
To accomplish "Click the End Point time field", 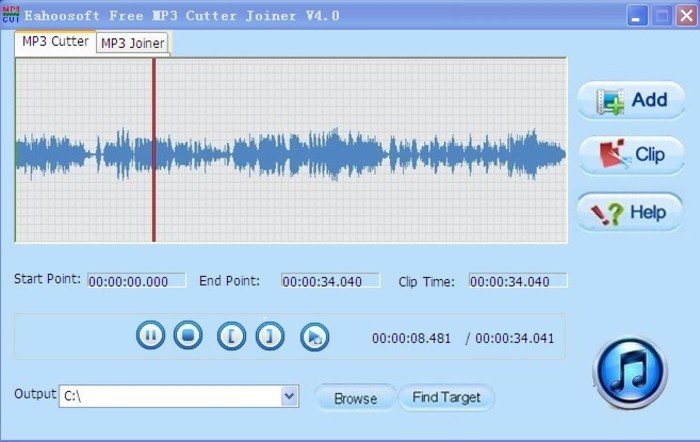I will [330, 281].
